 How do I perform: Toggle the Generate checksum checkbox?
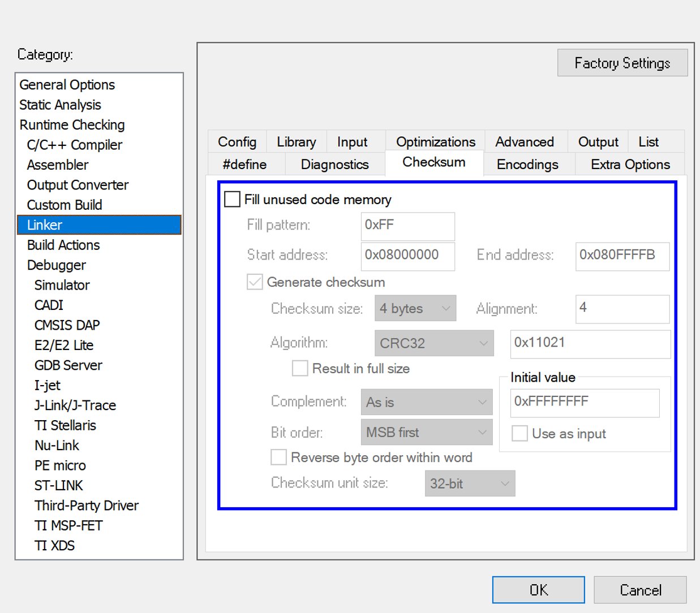(254, 282)
